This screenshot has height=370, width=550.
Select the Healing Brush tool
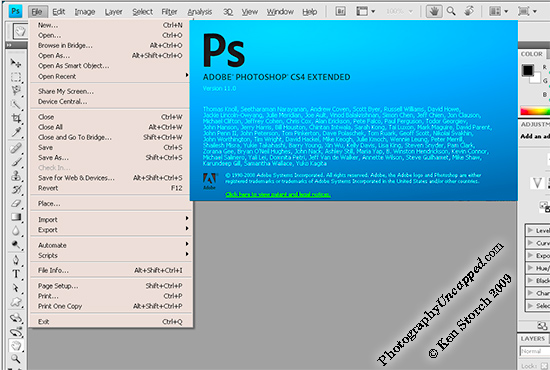[x=15, y=148]
